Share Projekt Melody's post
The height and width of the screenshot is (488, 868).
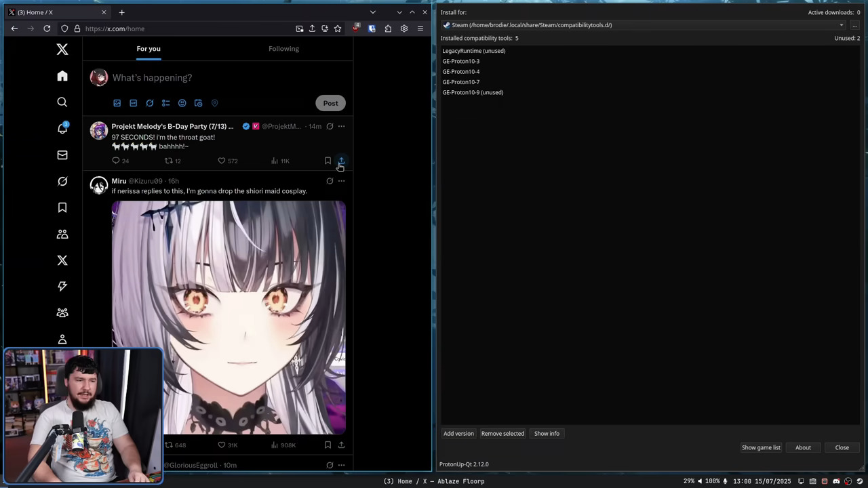point(341,161)
